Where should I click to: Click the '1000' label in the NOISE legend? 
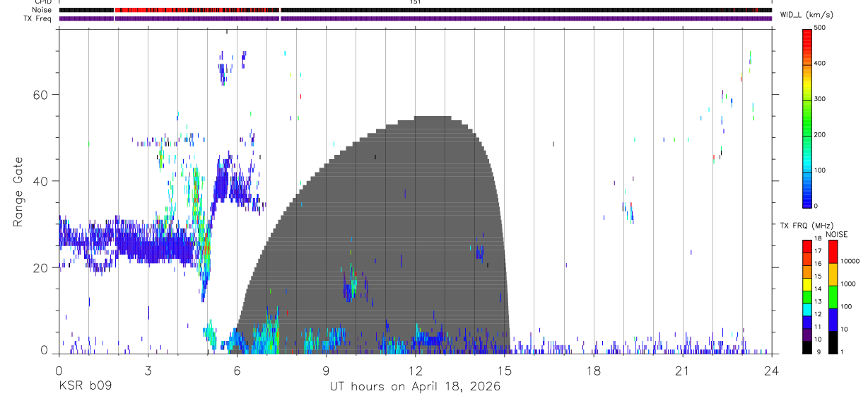pyautogui.click(x=849, y=284)
